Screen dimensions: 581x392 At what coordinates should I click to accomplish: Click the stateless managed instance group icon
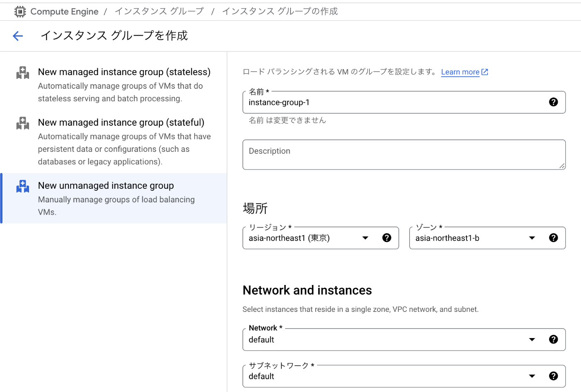click(x=23, y=73)
